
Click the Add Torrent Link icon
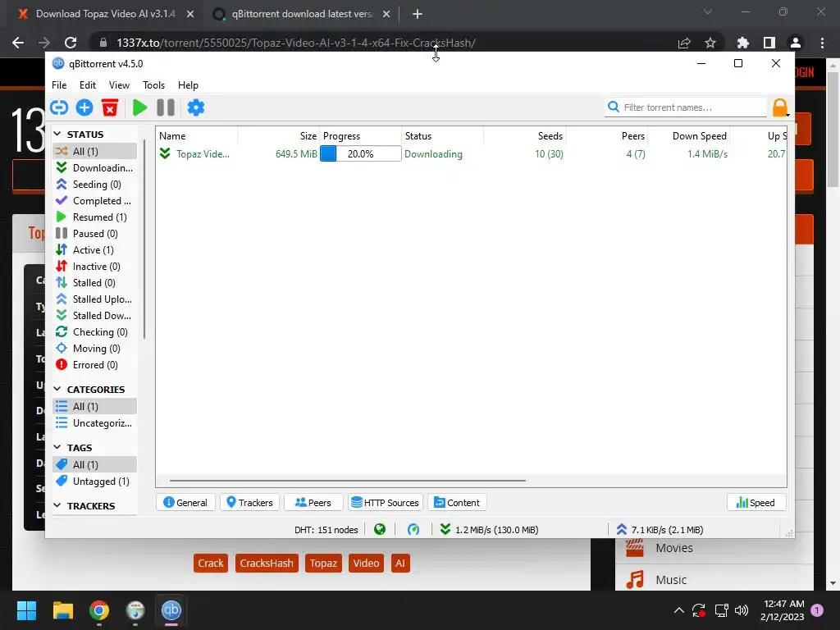pyautogui.click(x=59, y=107)
